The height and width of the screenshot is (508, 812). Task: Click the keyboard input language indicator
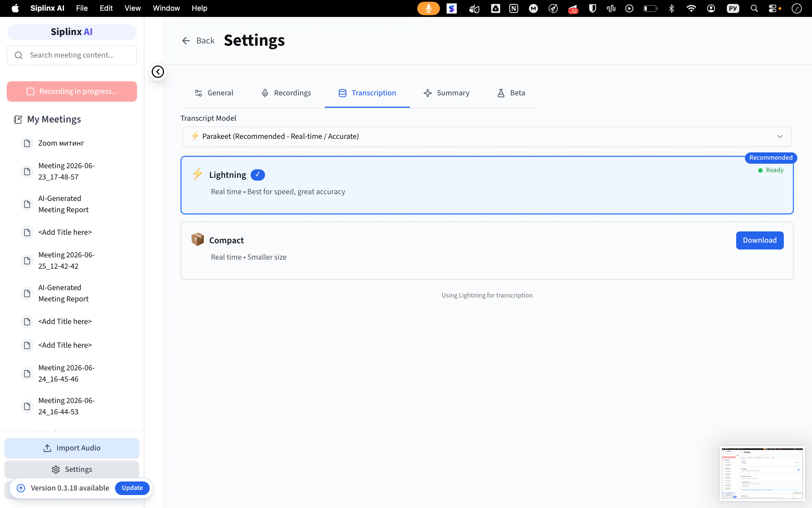pos(733,8)
